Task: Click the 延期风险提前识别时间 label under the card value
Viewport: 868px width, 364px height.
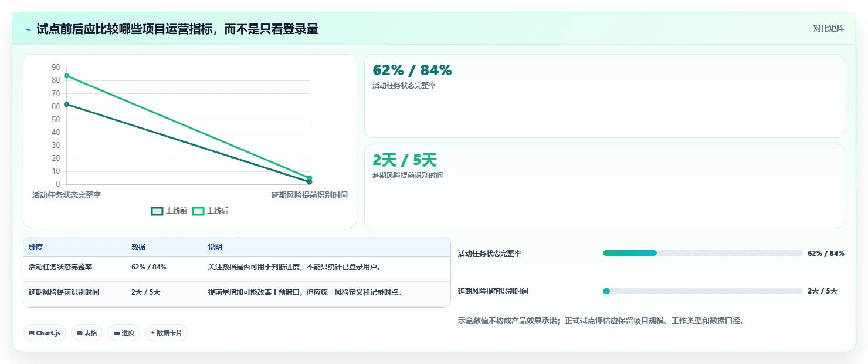Action: coord(408,176)
